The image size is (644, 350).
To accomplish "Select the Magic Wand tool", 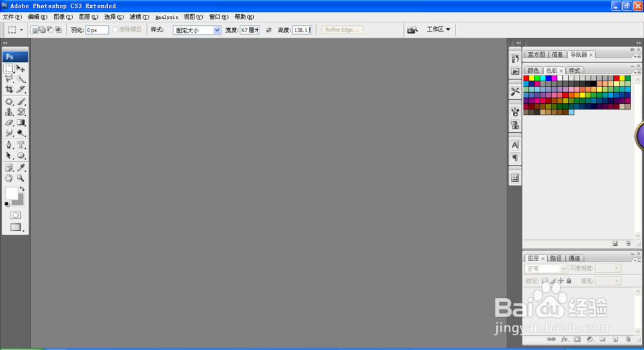I will click(x=21, y=79).
